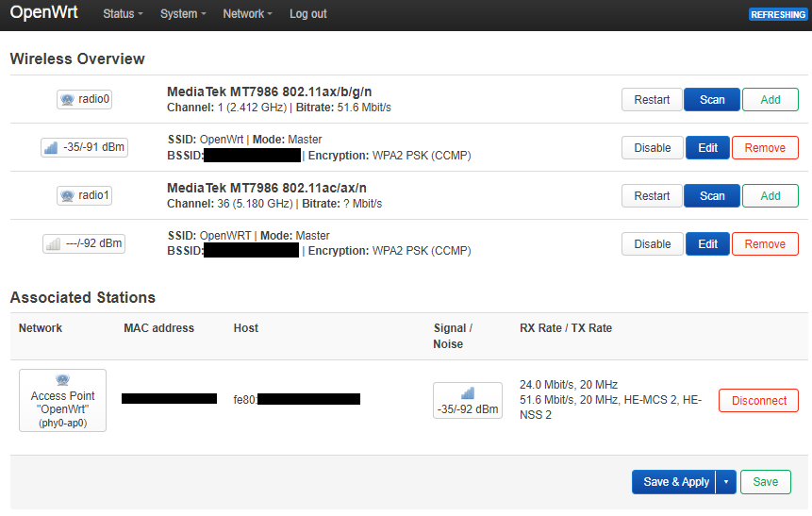Click the REFRESHING status indicator

click(778, 14)
